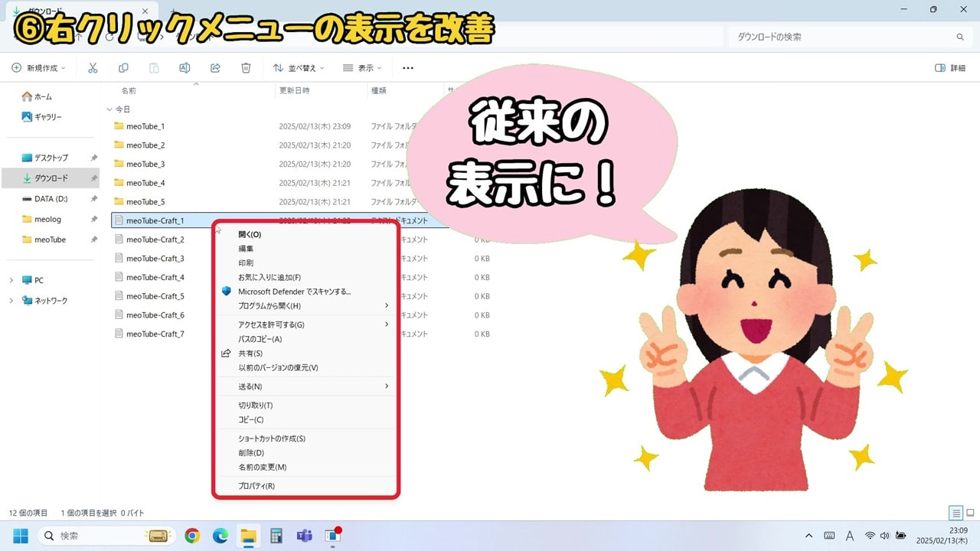The image size is (980, 551).
Task: Select folder meoTube_4
Action: (x=145, y=183)
